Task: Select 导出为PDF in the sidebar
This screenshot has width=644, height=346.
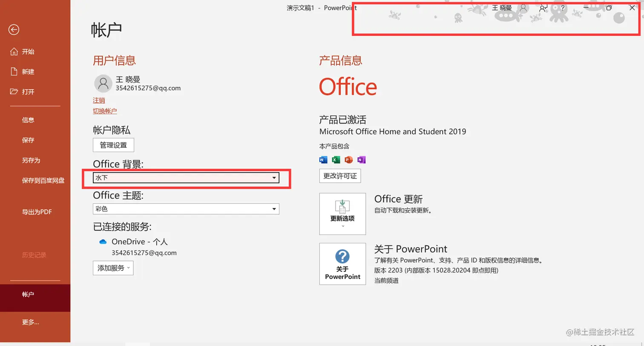Action: 37,212
